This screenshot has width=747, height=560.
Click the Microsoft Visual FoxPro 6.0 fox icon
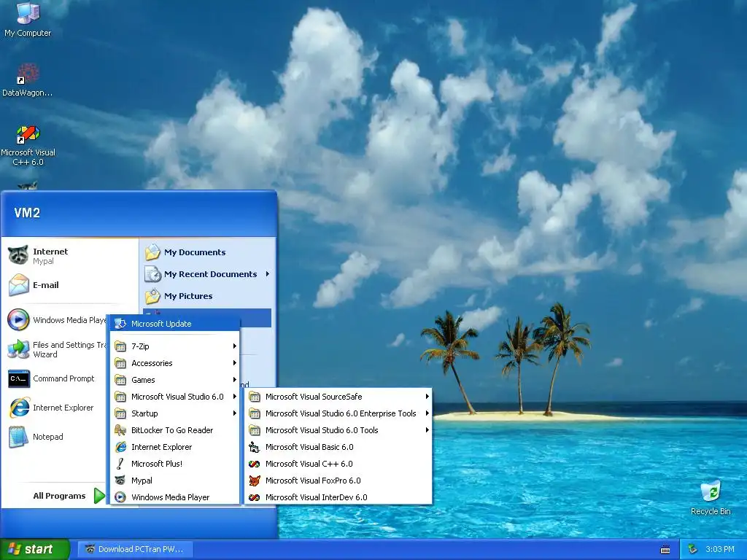[255, 481]
